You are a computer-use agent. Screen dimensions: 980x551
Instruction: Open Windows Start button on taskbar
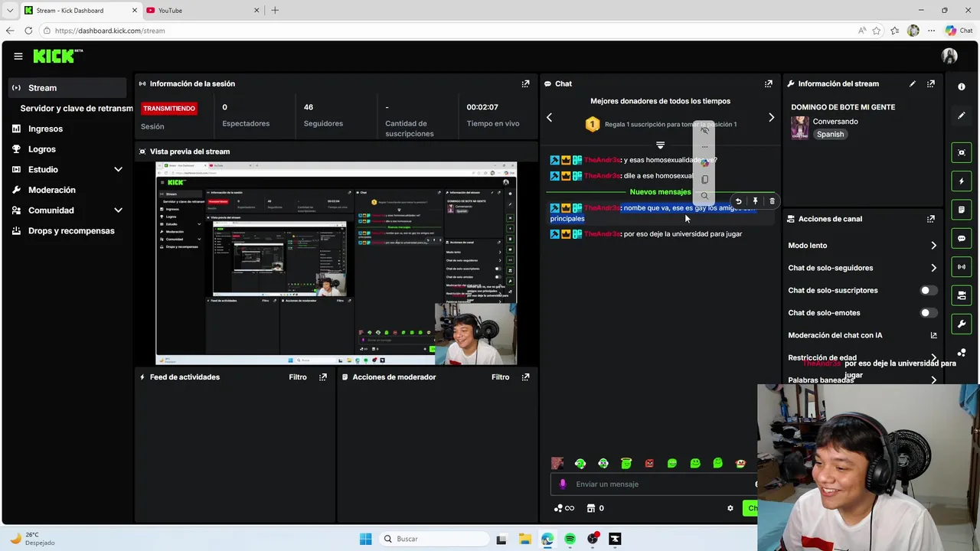(365, 540)
